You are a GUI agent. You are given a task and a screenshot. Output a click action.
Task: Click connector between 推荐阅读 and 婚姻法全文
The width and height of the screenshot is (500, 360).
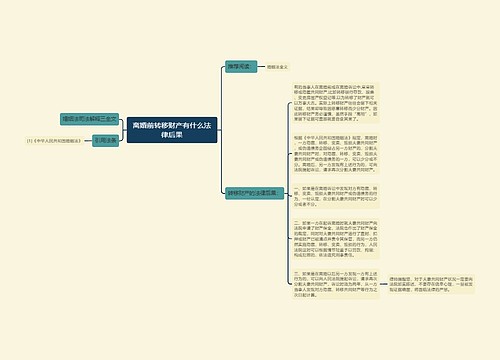coord(261,67)
